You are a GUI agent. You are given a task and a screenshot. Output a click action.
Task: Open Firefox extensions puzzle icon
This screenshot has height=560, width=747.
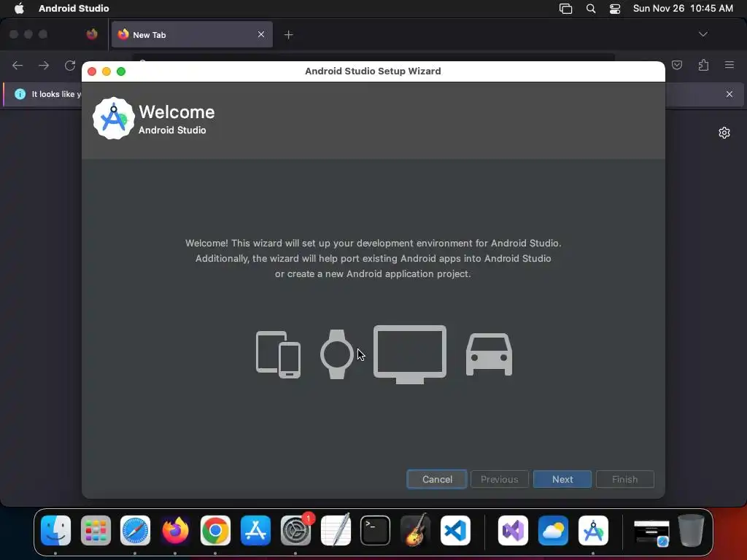(x=703, y=65)
